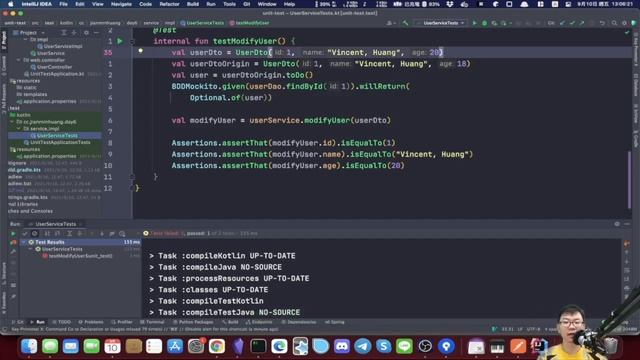Click the editor vertical scrollbar thumb
The image size is (640, 360).
[629, 179]
